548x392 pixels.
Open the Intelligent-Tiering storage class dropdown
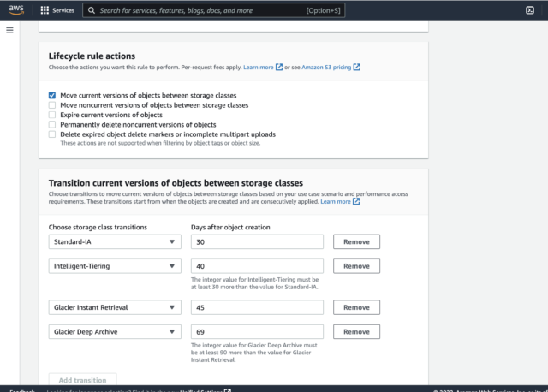point(115,266)
